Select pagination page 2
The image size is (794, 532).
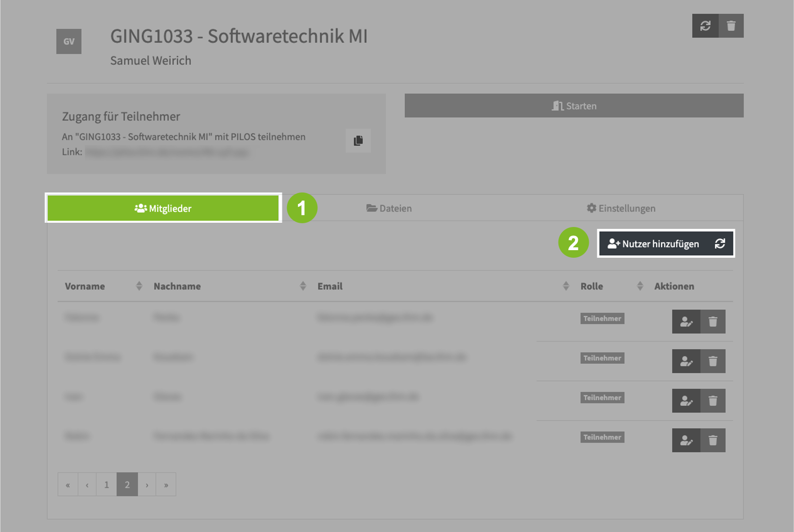pyautogui.click(x=127, y=484)
